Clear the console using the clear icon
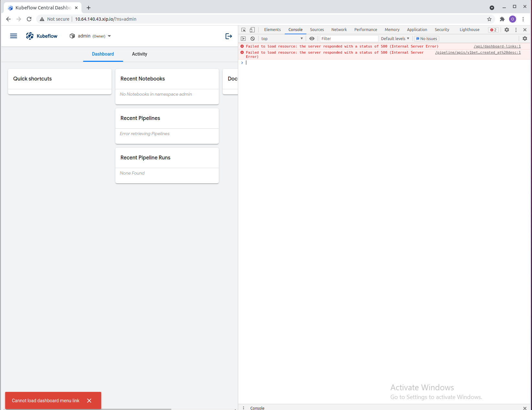Image resolution: width=532 pixels, height=410 pixels. (x=252, y=38)
